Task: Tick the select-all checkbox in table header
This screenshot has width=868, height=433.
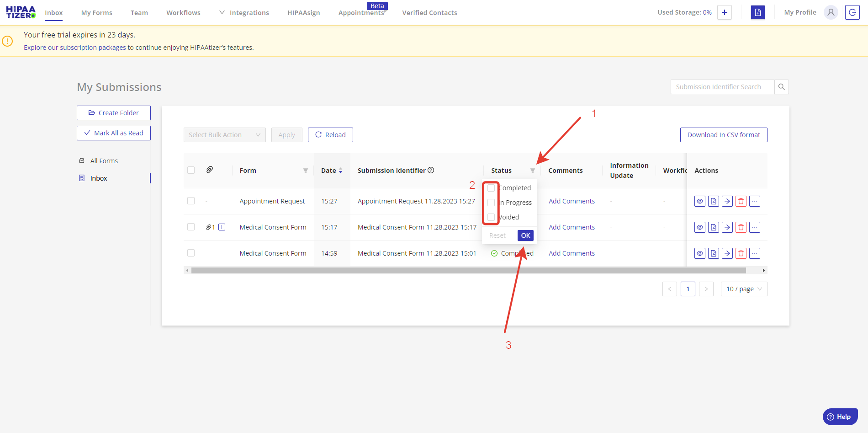Action: click(x=191, y=170)
